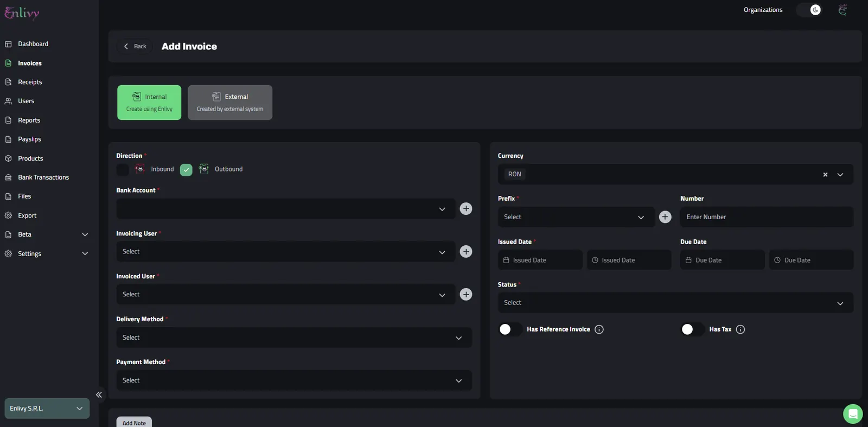Screen dimensions: 868x427
Task: Toggle dark mode switch
Action: [x=809, y=10]
